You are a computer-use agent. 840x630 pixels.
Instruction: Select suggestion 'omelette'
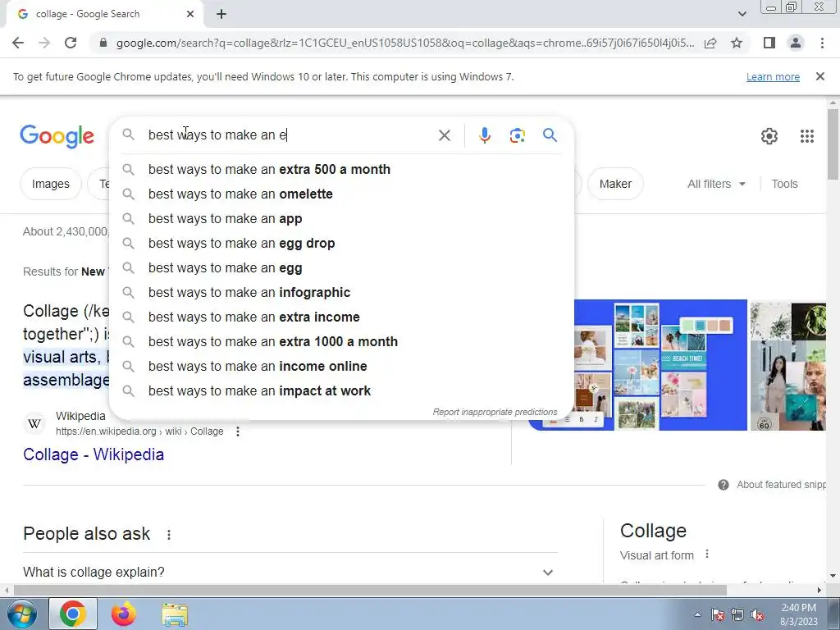point(343,194)
